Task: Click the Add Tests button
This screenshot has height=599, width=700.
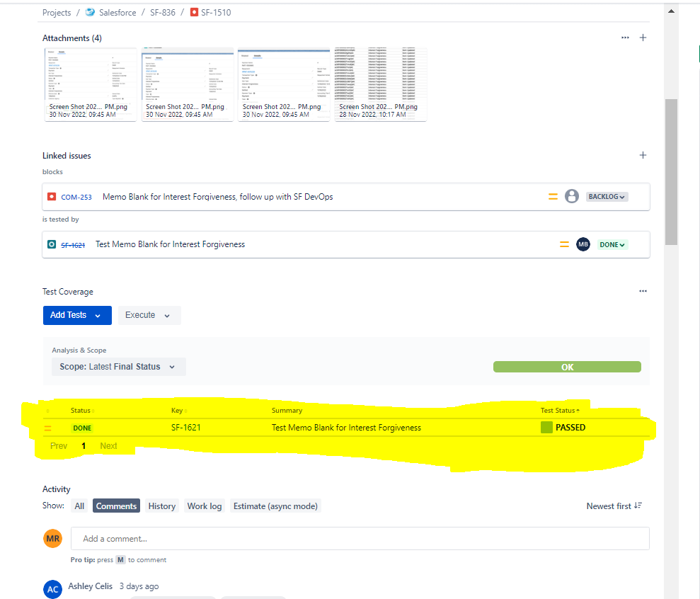Action: click(x=68, y=315)
